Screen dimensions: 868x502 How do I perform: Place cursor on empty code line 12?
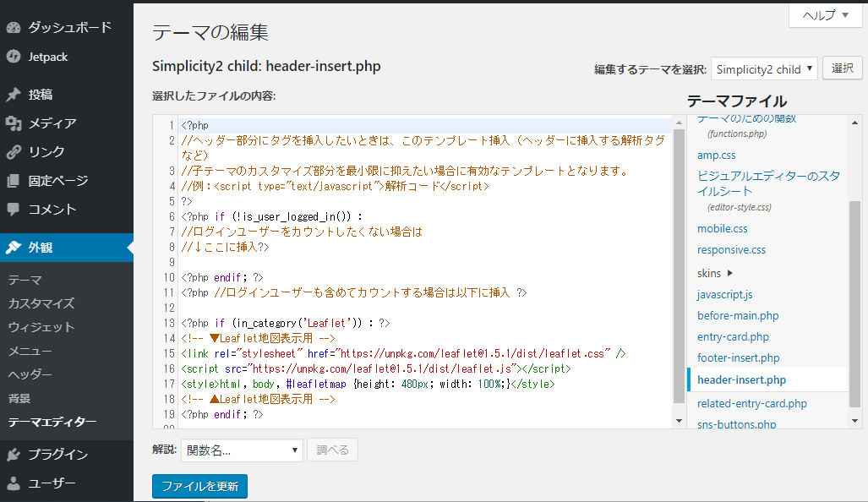click(426, 308)
